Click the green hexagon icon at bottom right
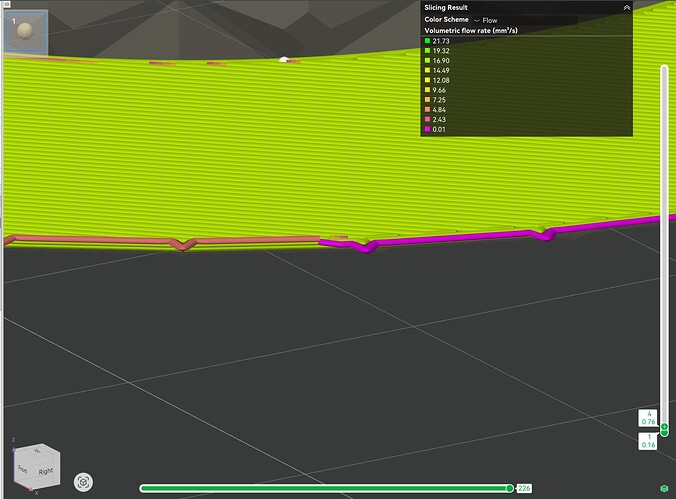This screenshot has width=676, height=499. tap(664, 488)
